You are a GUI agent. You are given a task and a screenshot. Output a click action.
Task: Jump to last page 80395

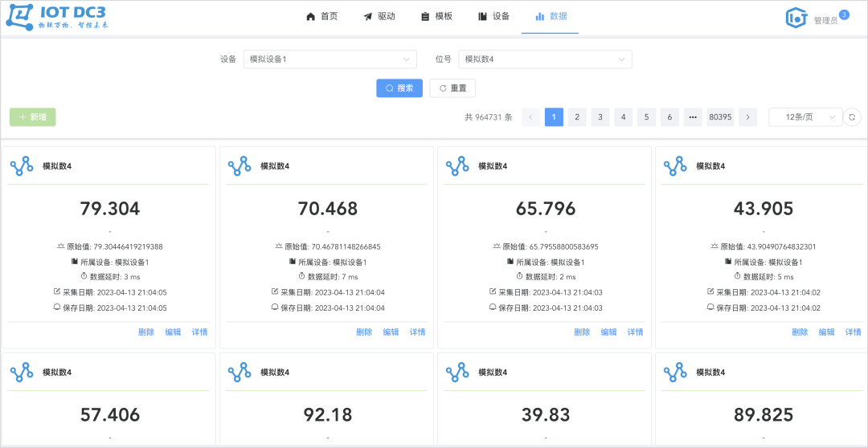[720, 117]
